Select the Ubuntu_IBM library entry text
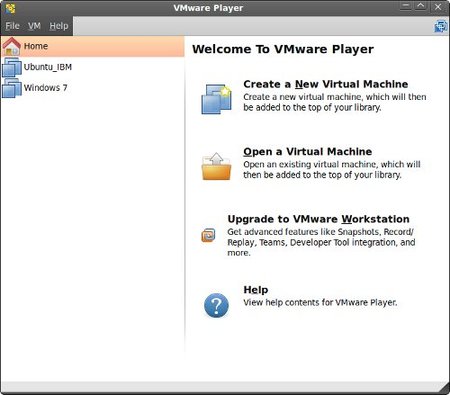450x395 pixels. coord(48,67)
